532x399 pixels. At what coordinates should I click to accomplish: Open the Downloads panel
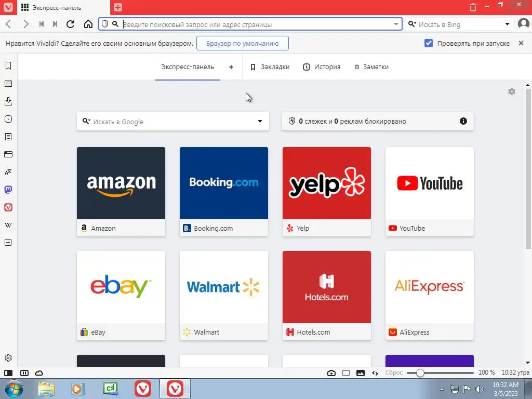[x=8, y=101]
